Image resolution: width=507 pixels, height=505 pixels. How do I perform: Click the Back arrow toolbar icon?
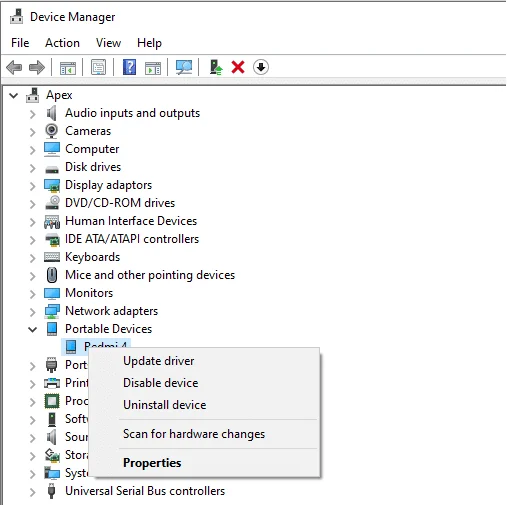[14, 67]
